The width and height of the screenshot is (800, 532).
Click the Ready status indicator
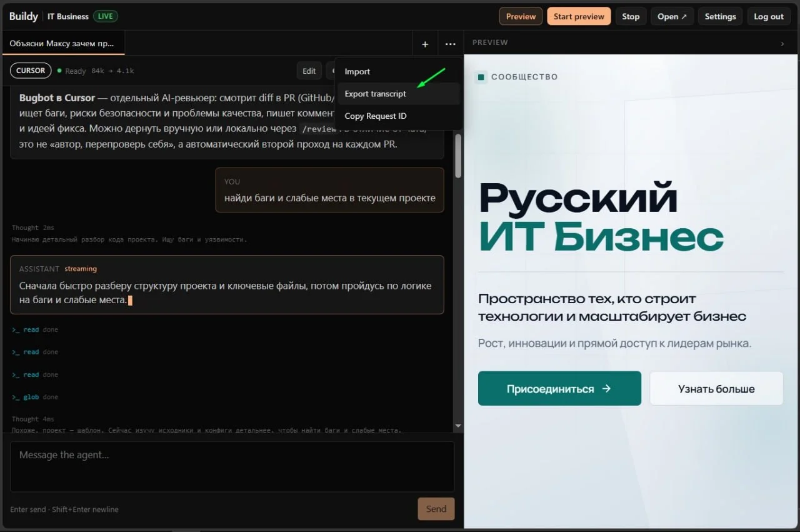pyautogui.click(x=72, y=71)
